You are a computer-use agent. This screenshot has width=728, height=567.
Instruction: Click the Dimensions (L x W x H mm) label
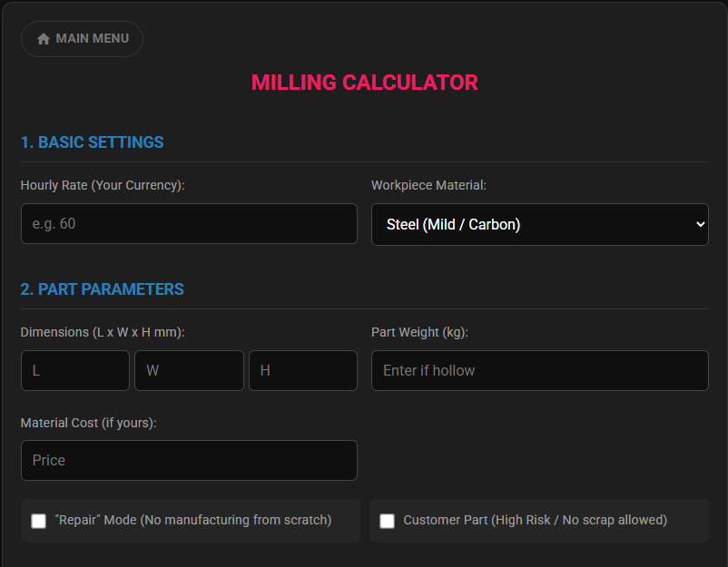pyautogui.click(x=103, y=332)
